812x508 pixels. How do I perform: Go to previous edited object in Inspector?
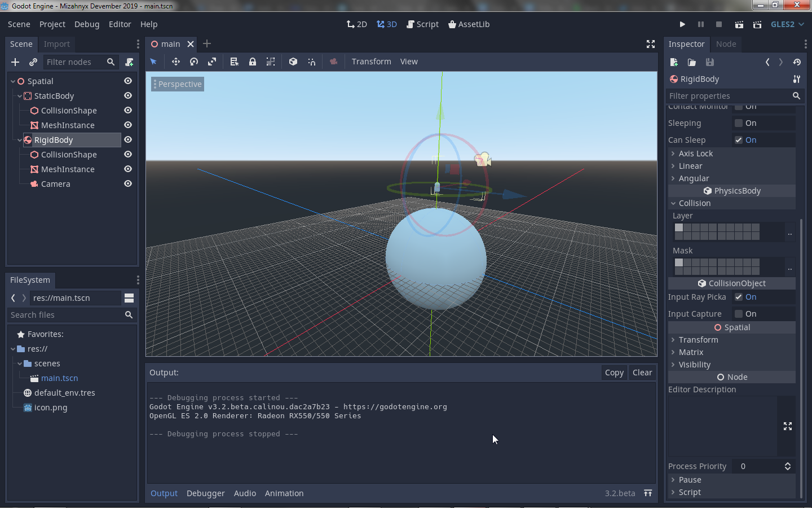(x=767, y=62)
